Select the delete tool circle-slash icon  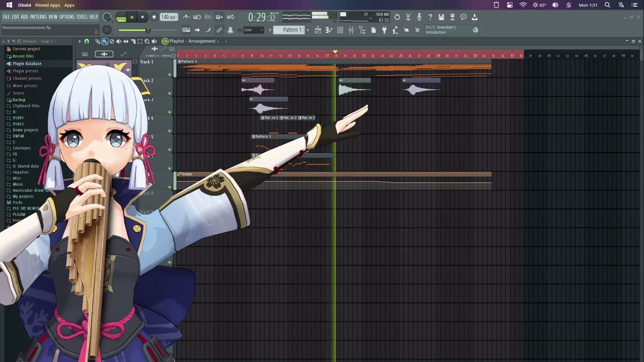point(112,41)
